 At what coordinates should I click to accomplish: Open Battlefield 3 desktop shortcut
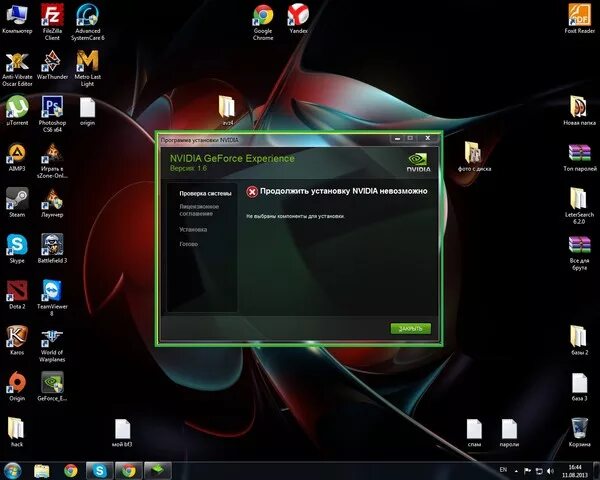coord(52,249)
